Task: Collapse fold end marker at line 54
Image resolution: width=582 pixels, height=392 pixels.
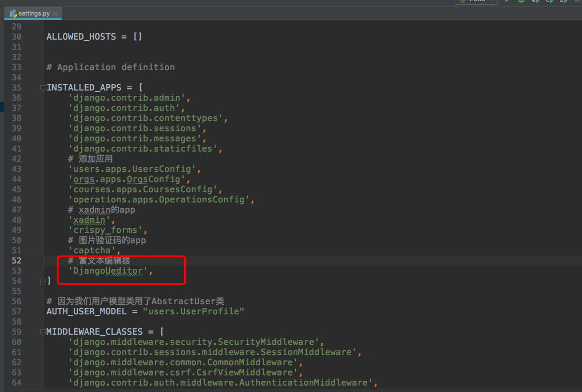Action: (43, 281)
